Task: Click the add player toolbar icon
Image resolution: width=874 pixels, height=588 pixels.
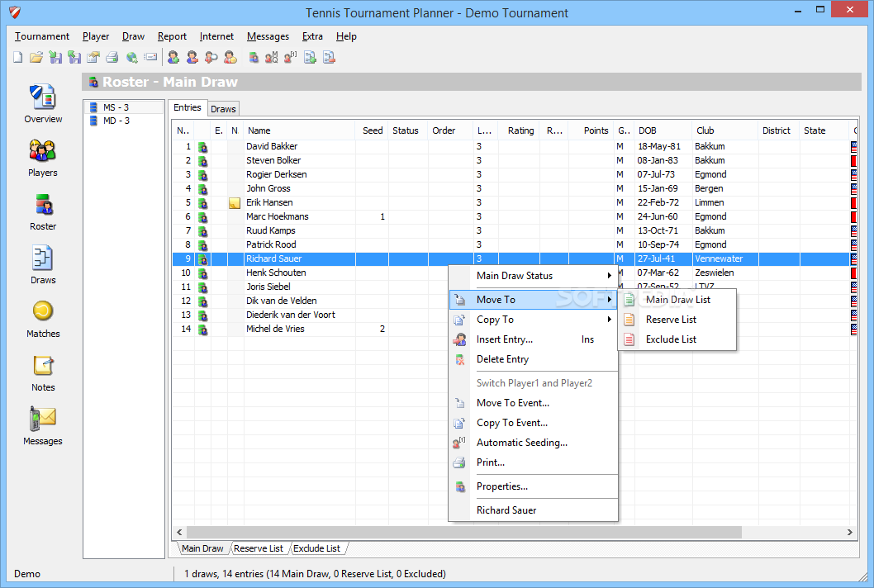Action: pos(173,58)
